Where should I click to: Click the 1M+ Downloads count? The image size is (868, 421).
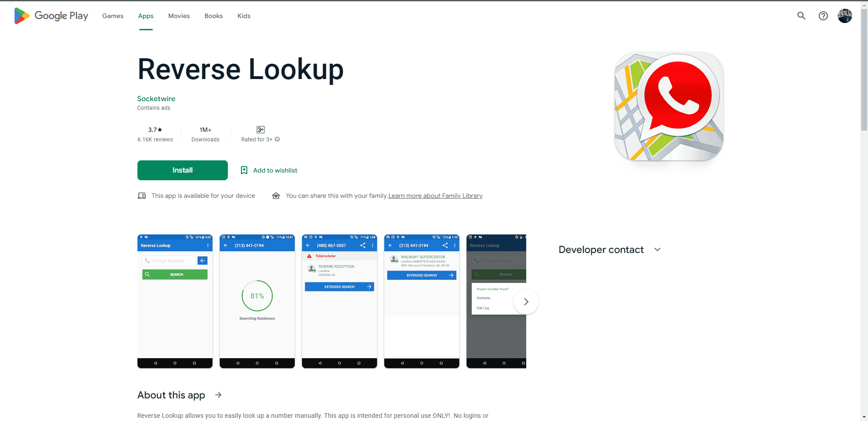coord(205,134)
